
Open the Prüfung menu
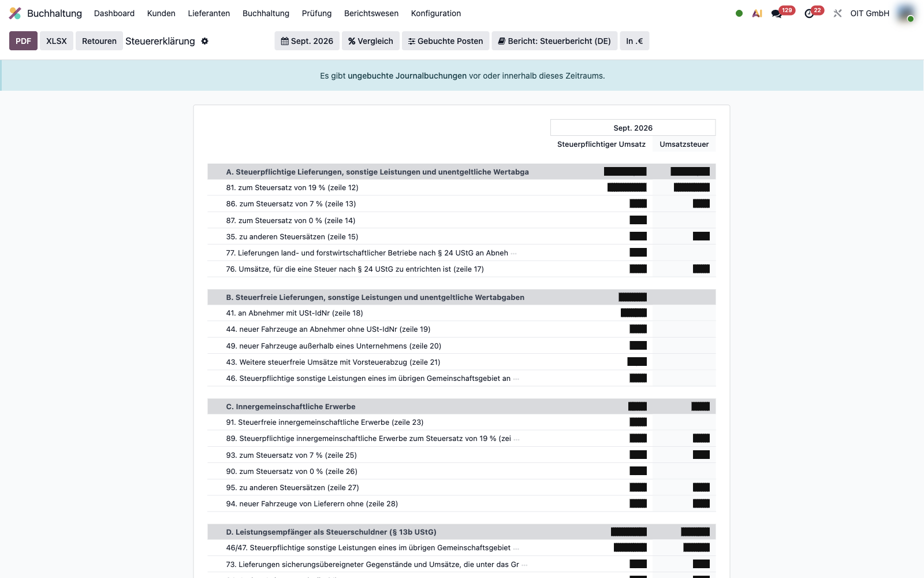(317, 13)
